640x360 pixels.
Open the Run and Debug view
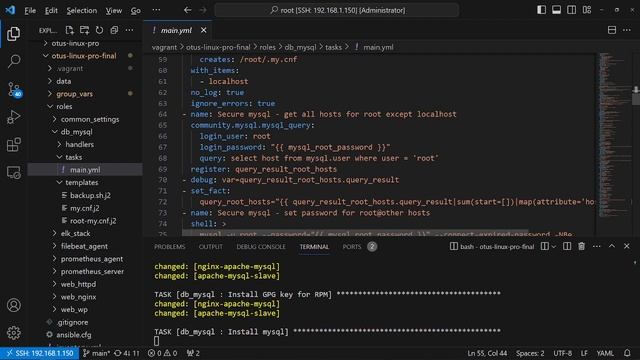(13, 117)
